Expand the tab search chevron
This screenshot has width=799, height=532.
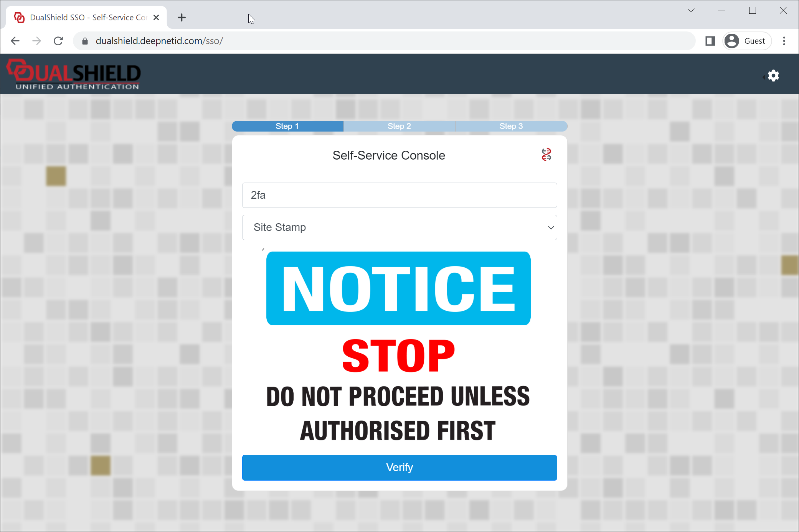click(691, 10)
